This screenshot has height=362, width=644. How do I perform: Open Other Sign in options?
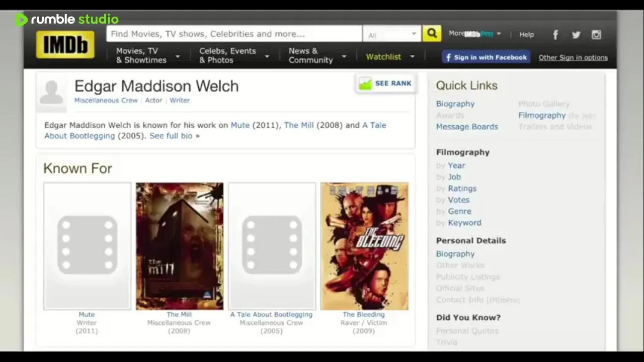[573, 57]
